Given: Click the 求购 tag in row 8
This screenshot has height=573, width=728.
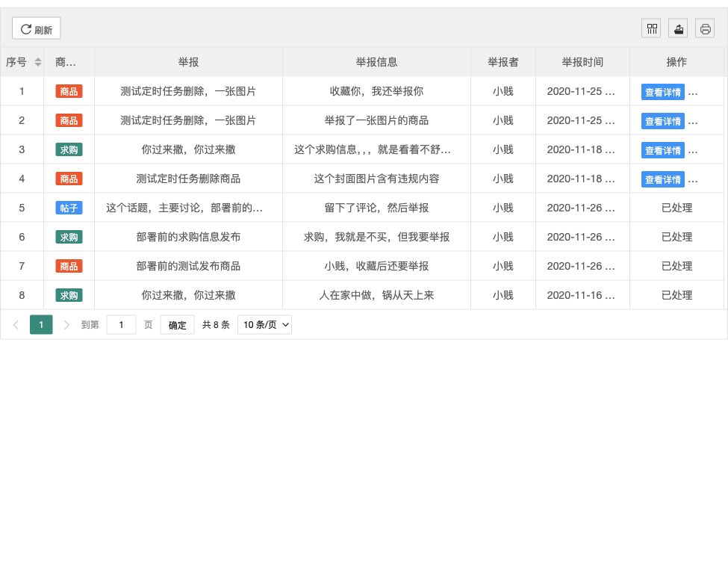Looking at the screenshot, I should click(x=69, y=295).
